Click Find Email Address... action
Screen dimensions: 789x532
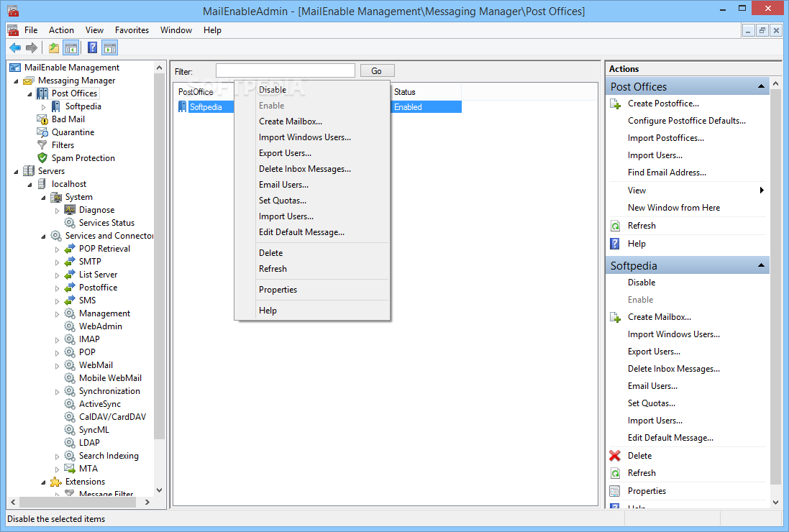[x=667, y=173]
